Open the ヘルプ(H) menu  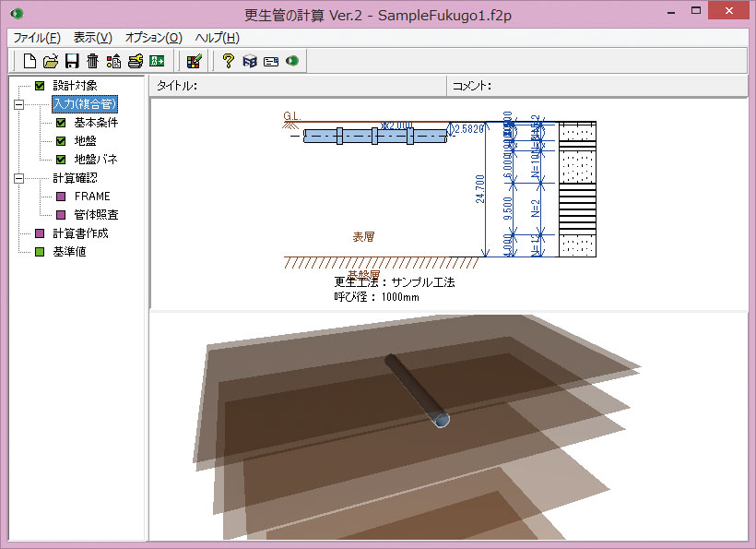click(217, 38)
